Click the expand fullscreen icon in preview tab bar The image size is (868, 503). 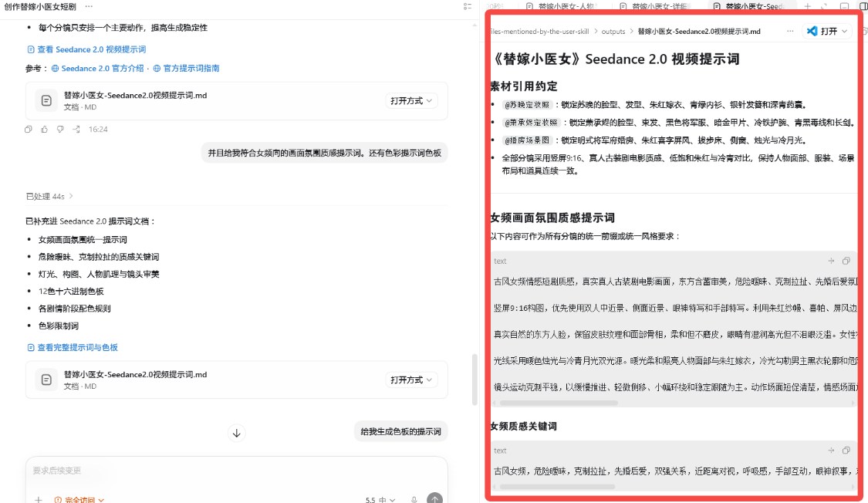824,7
